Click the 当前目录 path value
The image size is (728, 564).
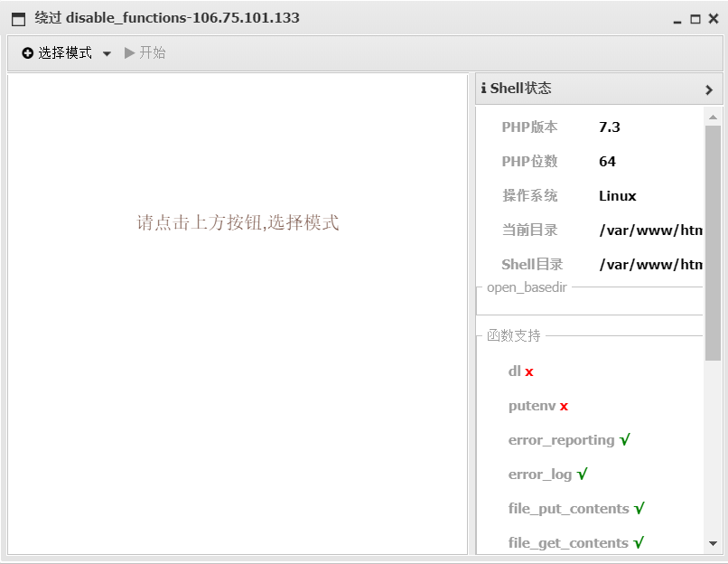[x=650, y=230]
